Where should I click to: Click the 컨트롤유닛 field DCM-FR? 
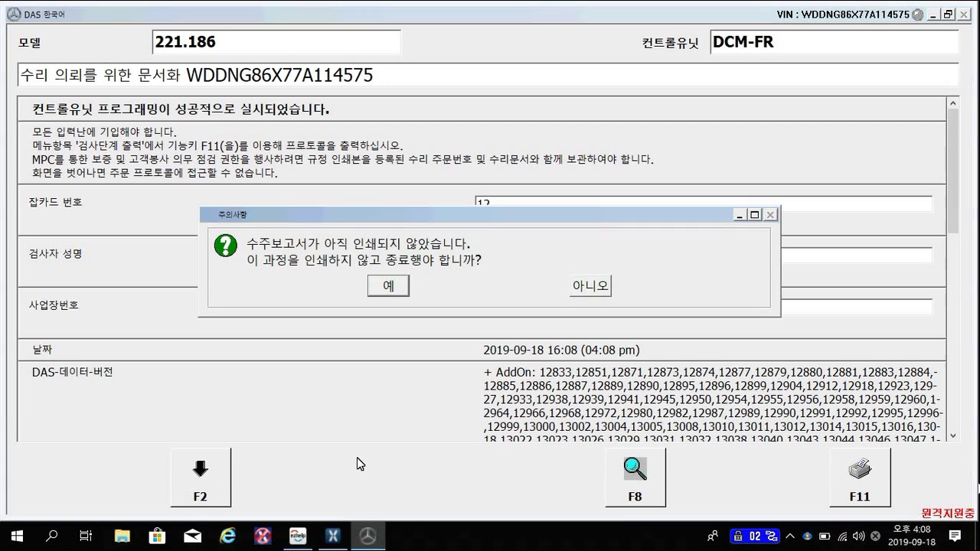(x=835, y=42)
